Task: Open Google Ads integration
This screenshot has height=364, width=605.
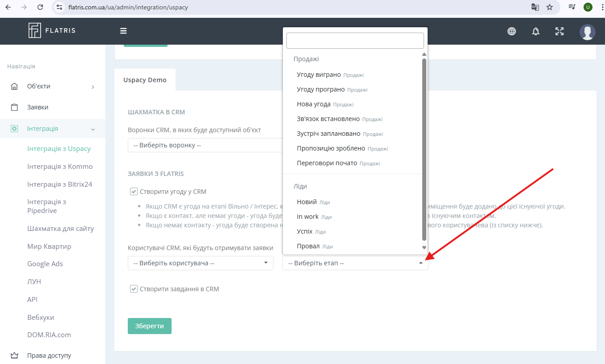Action: pos(45,264)
